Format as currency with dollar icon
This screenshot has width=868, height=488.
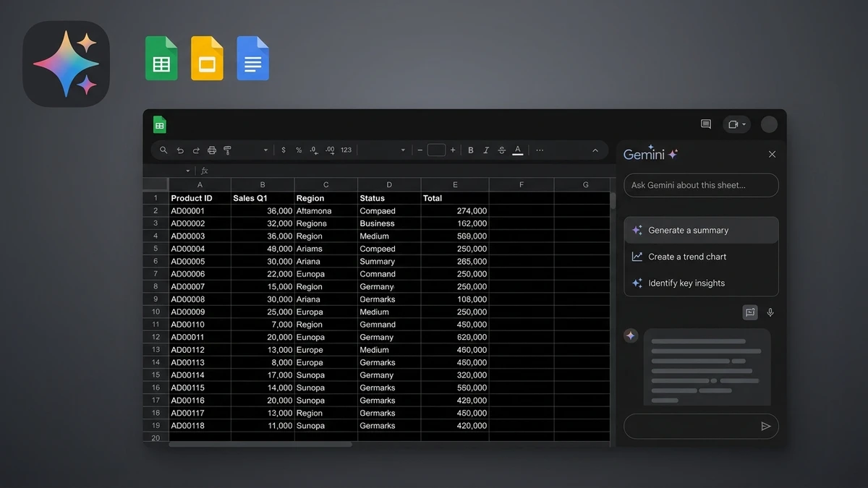(x=284, y=150)
